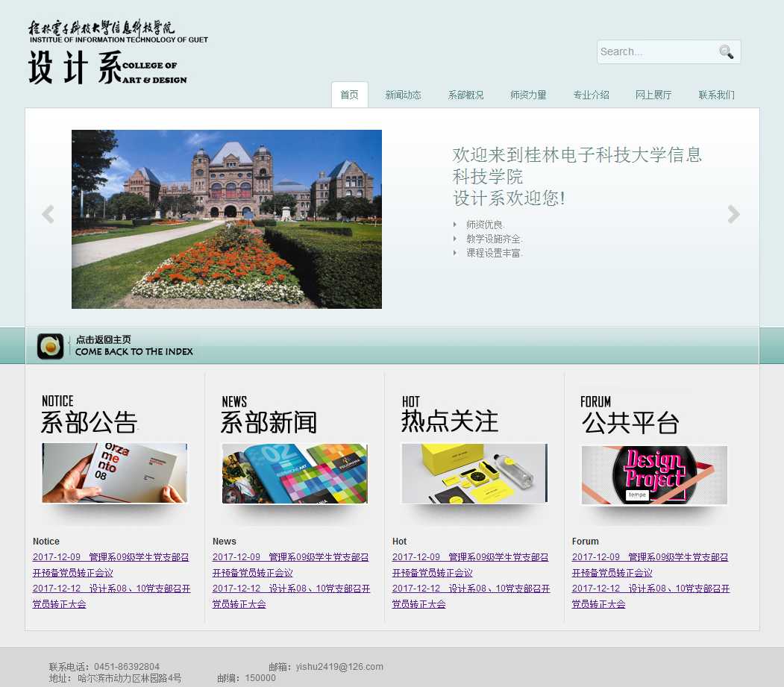Open the 专业介绍 tab
Image resolution: width=784 pixels, height=687 pixels.
tap(591, 95)
